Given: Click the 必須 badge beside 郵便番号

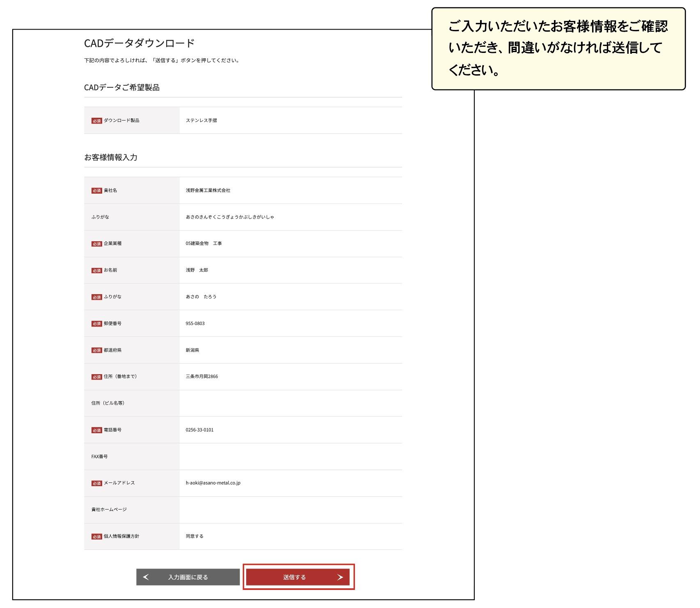Looking at the screenshot, I should pyautogui.click(x=96, y=324).
